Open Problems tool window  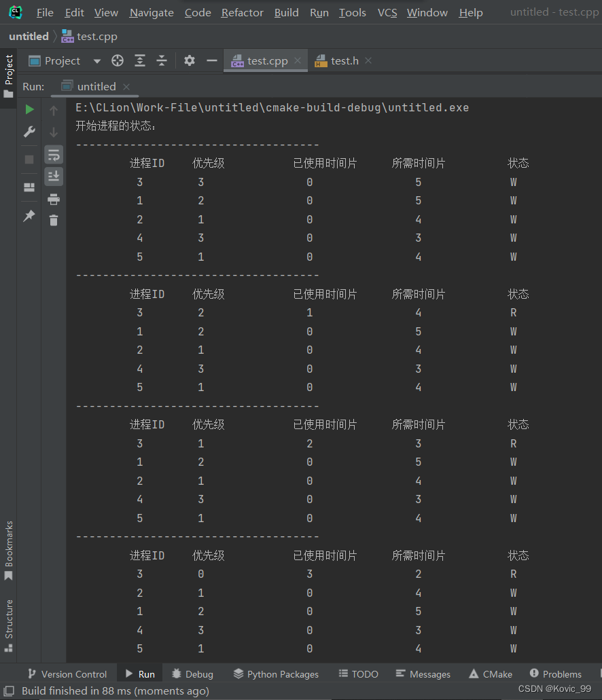coord(556,674)
